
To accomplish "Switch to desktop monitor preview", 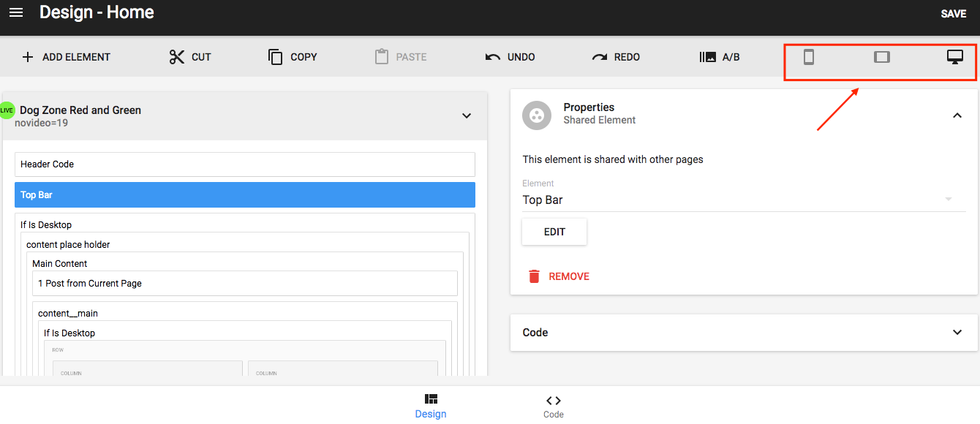I will pos(954,57).
